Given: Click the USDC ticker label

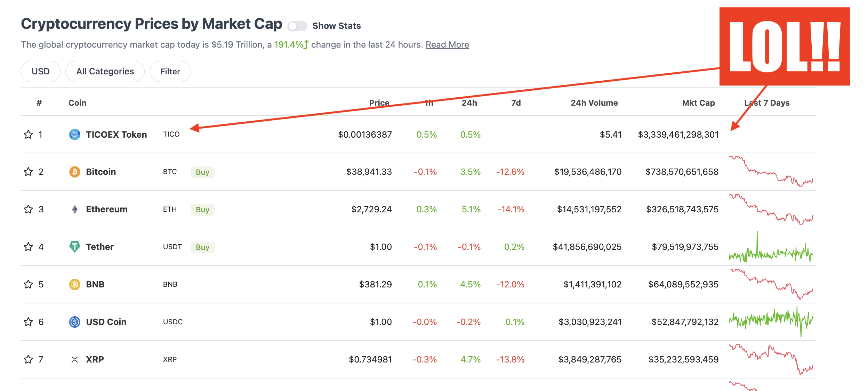Looking at the screenshot, I should pos(172,322).
